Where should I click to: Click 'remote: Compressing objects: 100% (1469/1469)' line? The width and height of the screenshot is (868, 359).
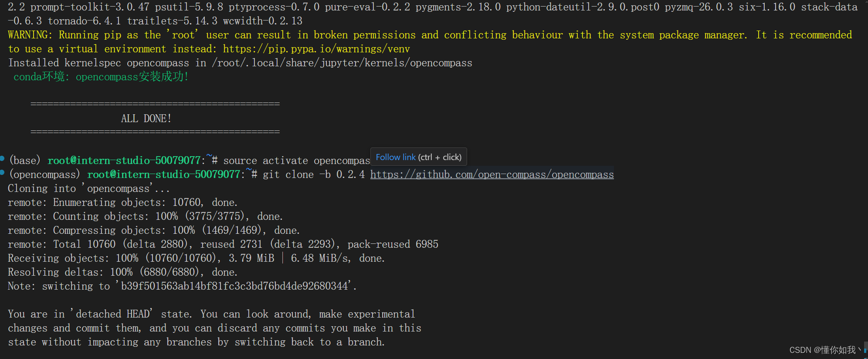coord(154,230)
